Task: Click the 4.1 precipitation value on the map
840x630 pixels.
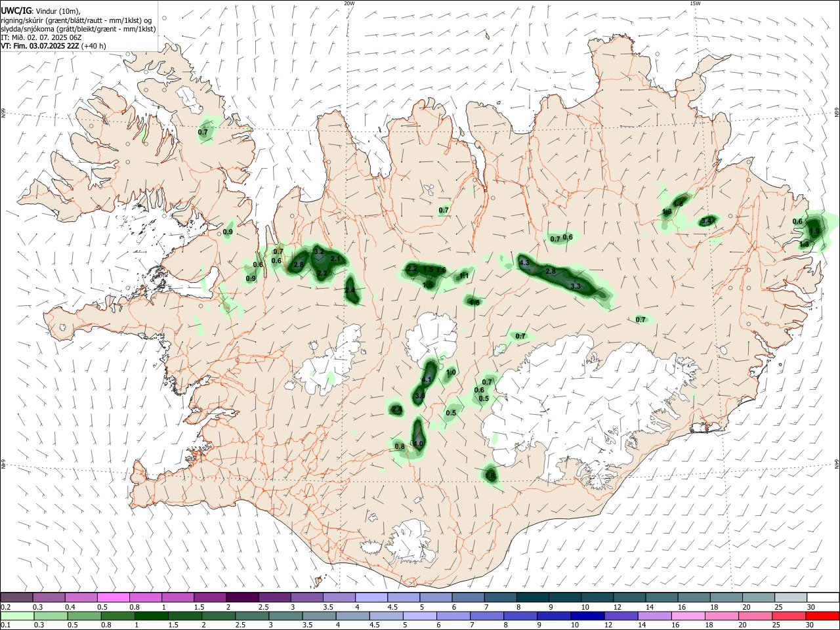Action: [427, 380]
